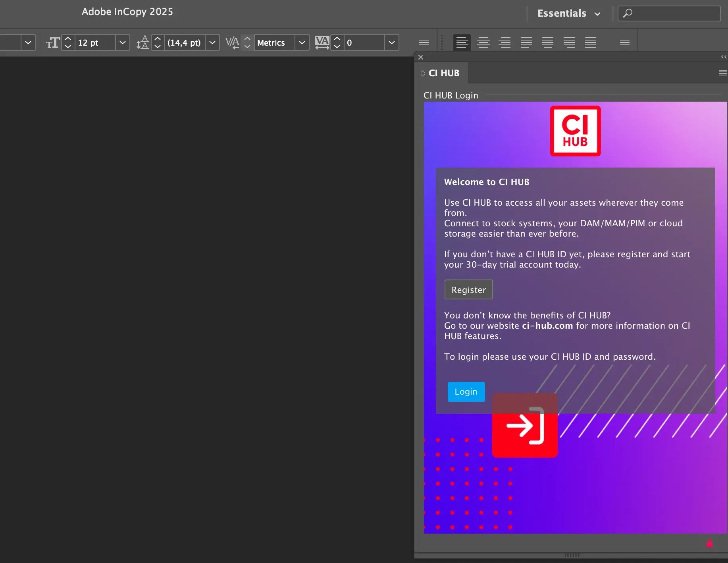Click the font size icon
Viewport: 728px width, 563px height.
pyautogui.click(x=53, y=42)
